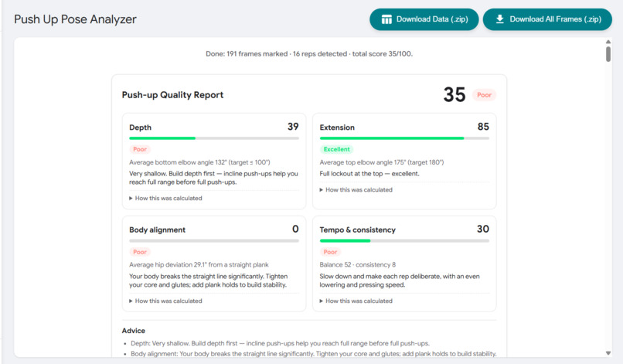Screen dimensions: 623x364
Task: Click 'Full lockout at the top — excellent.' text
Action: coord(369,174)
